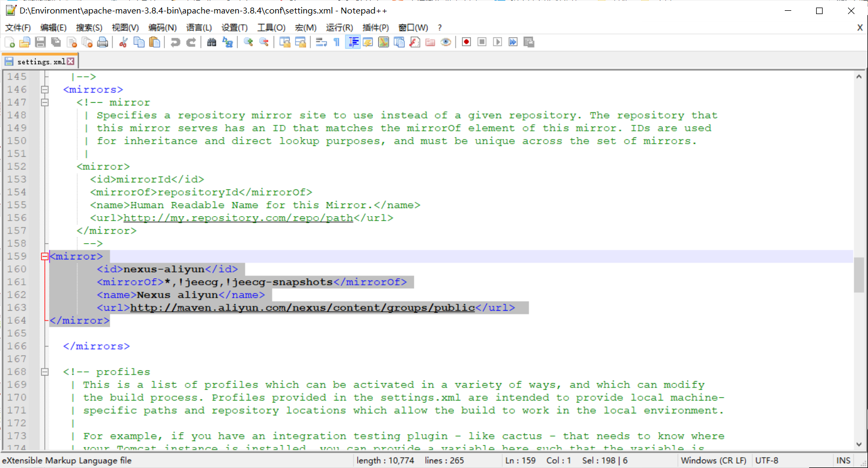Viewport: 868px width, 468px height.
Task: Collapse the mirrors fold at line 146
Action: (x=45, y=90)
